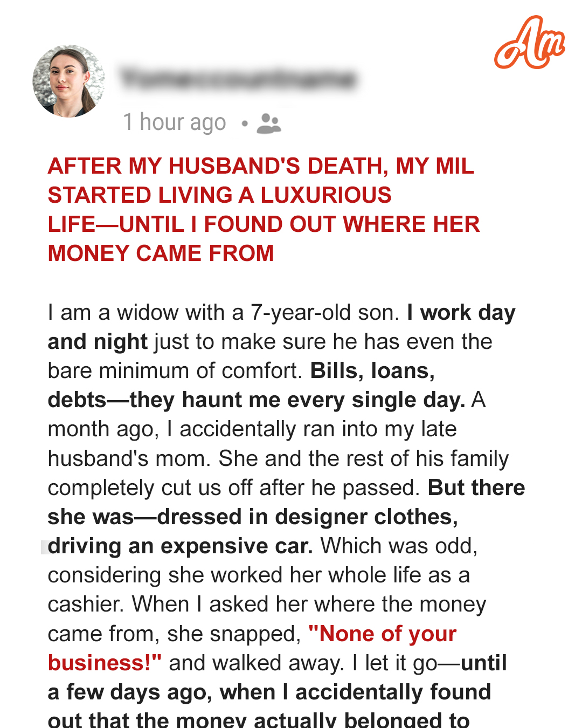Click the headline line "STARTED LIVING A LUXURIOUS"
Viewport: 582px width, 728px height.
219,195
